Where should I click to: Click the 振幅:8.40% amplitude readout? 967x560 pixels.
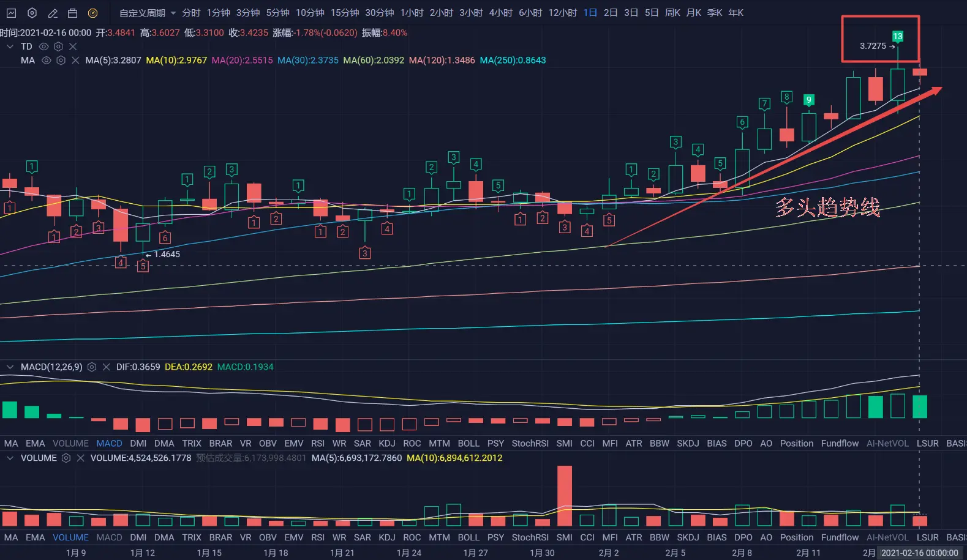click(385, 32)
